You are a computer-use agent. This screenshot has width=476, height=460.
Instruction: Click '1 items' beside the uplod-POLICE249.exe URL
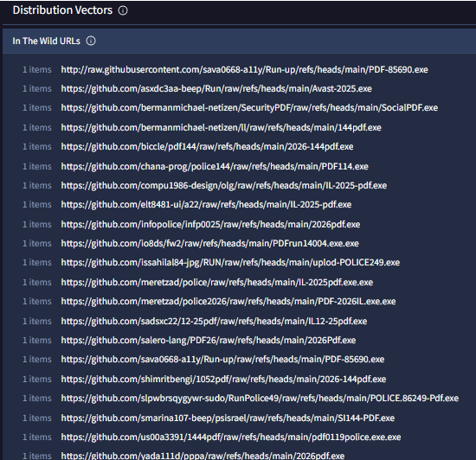pyautogui.click(x=37, y=263)
